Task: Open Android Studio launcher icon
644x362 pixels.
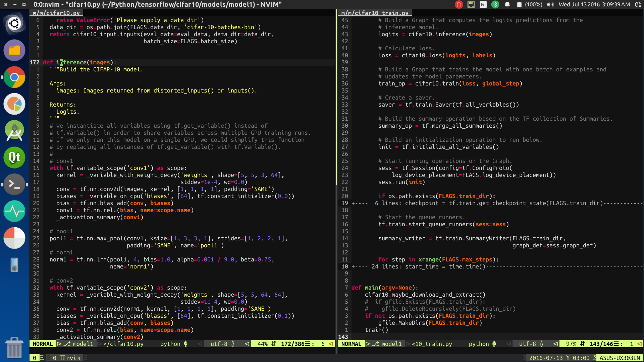Action: [14, 131]
